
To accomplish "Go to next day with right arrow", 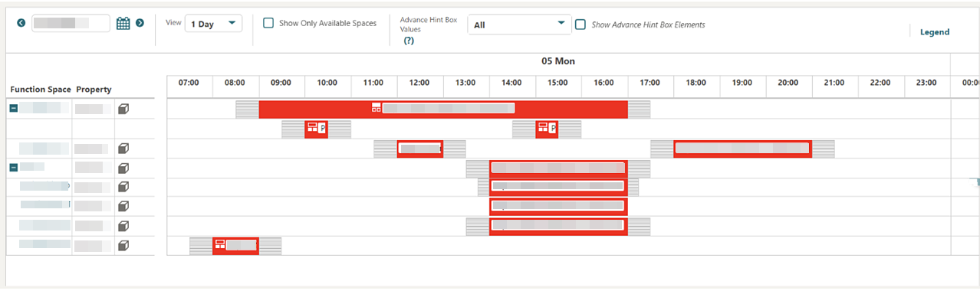I will (x=140, y=23).
